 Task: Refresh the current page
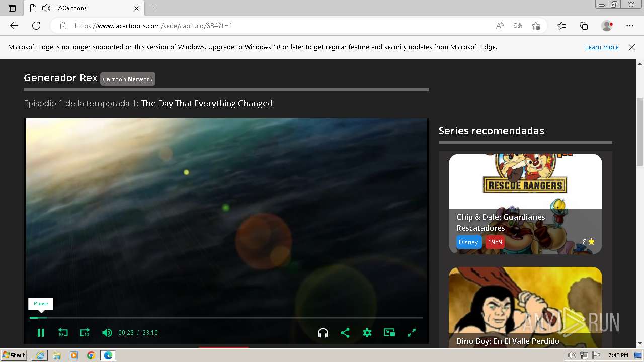coord(36,26)
